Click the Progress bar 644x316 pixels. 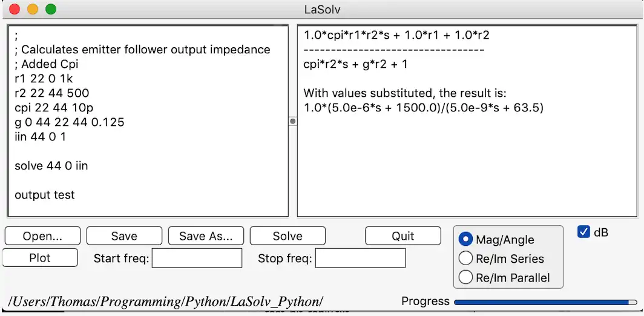[x=545, y=301]
